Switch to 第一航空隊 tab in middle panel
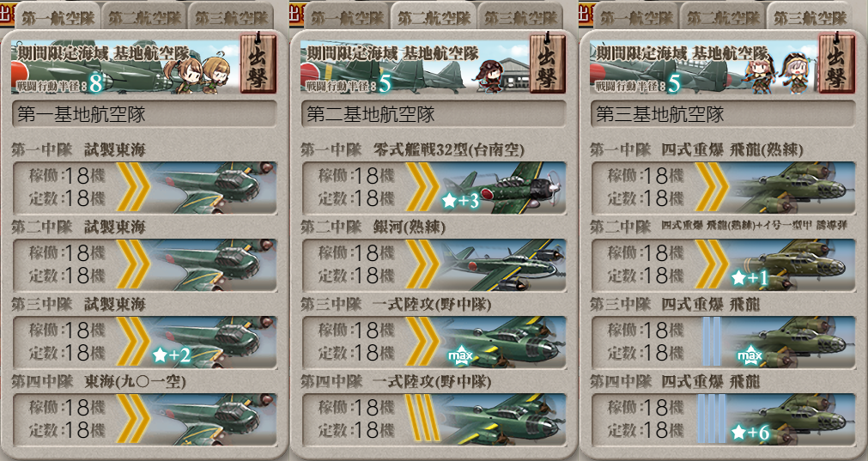 pos(347,18)
